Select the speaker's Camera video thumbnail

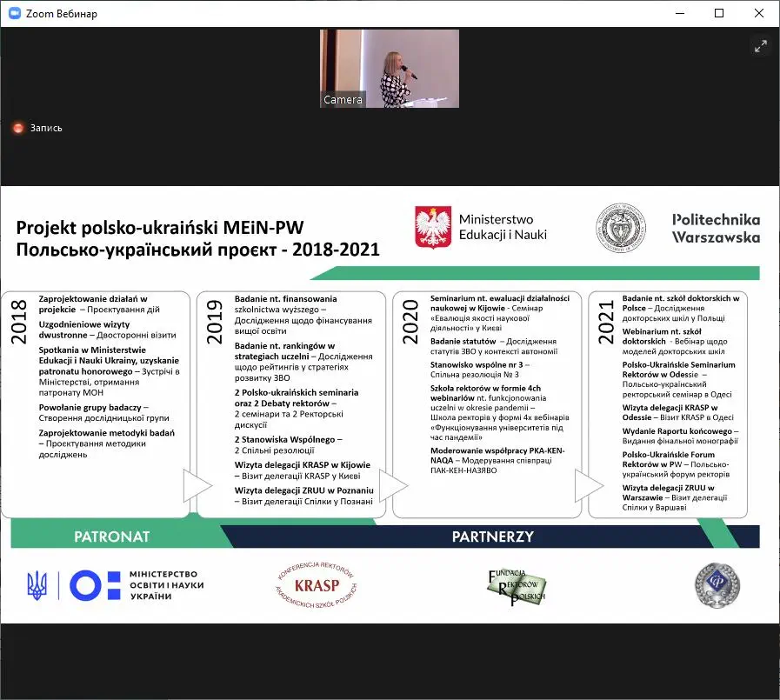(390, 68)
